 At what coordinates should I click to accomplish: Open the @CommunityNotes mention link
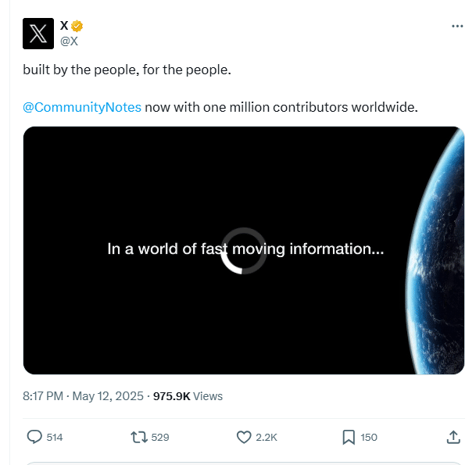(82, 107)
